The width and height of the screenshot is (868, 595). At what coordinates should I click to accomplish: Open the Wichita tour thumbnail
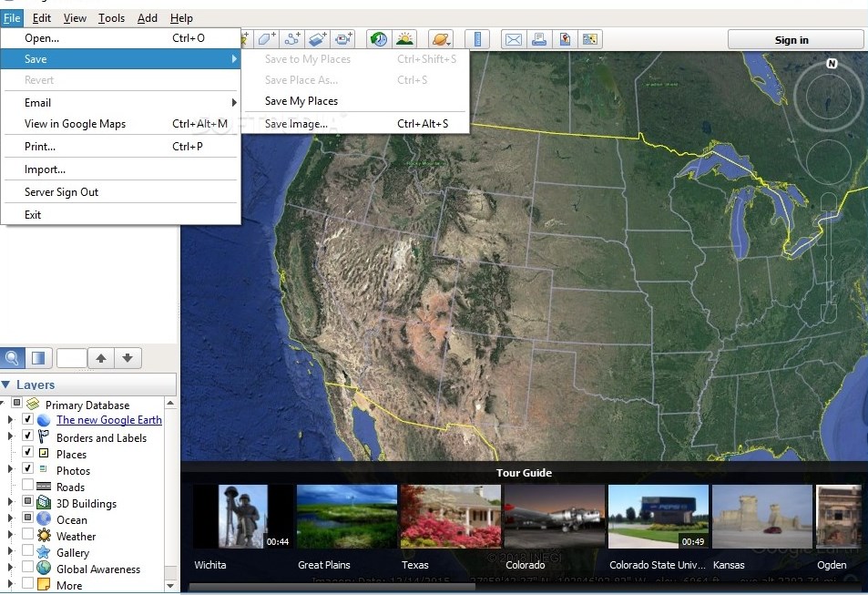click(x=242, y=517)
